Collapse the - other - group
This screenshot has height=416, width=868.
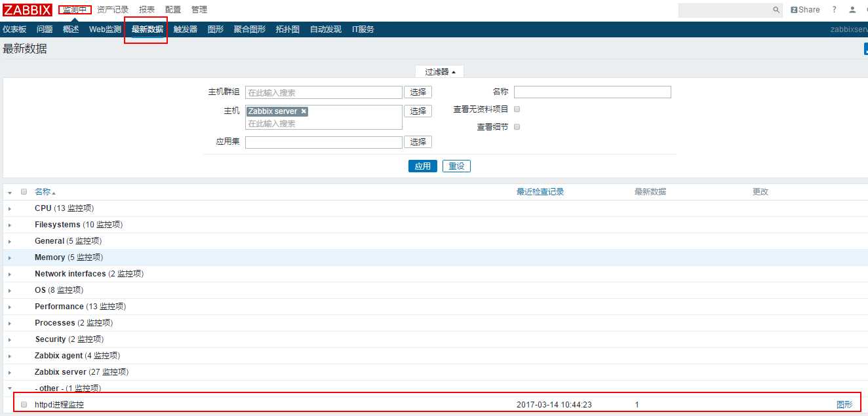(x=10, y=388)
